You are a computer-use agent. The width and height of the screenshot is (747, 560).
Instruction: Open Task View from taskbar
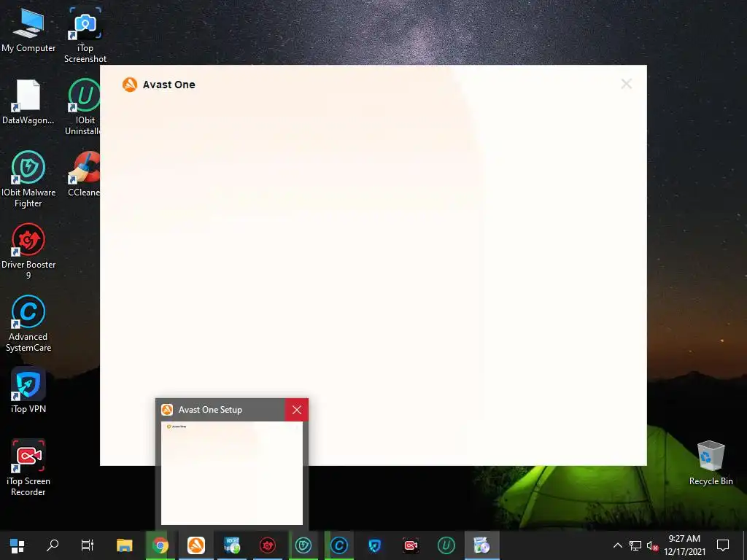88,545
